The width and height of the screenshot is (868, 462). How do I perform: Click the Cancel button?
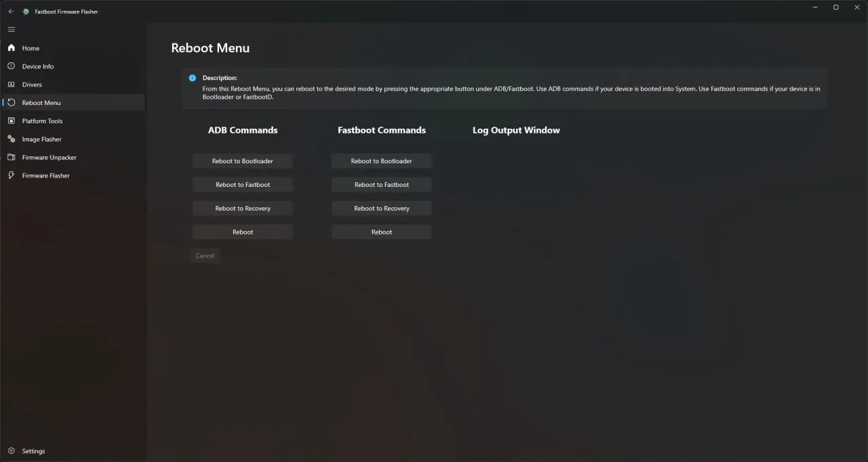(205, 256)
